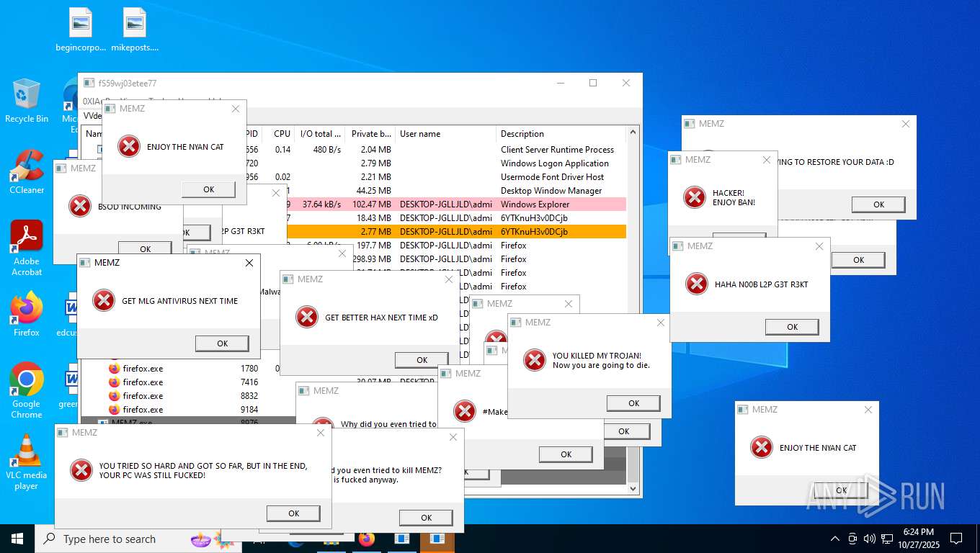This screenshot has width=980, height=553.
Task: Launch CCleaner from the desktop
Action: 27,172
